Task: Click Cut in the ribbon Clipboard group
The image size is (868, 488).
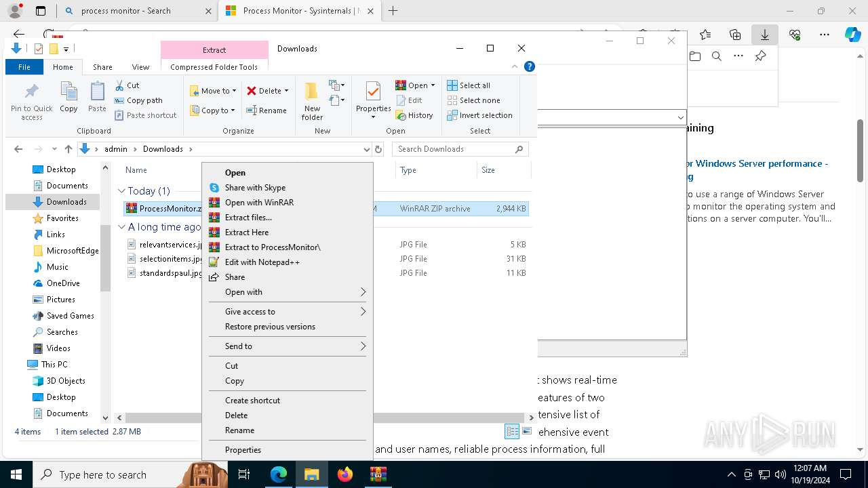Action: tap(127, 85)
